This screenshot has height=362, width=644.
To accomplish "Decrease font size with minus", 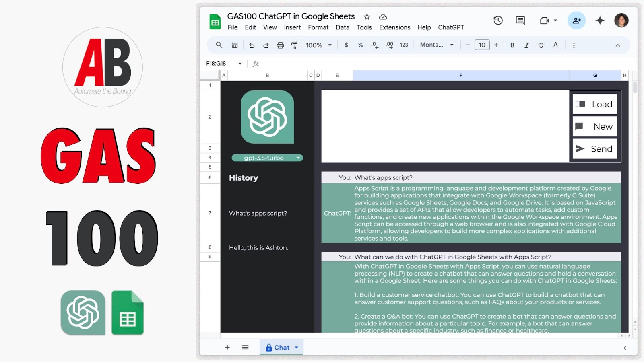I will pos(467,45).
